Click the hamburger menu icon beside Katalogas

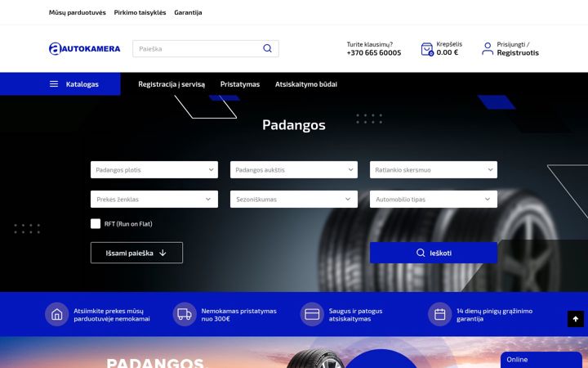point(54,84)
